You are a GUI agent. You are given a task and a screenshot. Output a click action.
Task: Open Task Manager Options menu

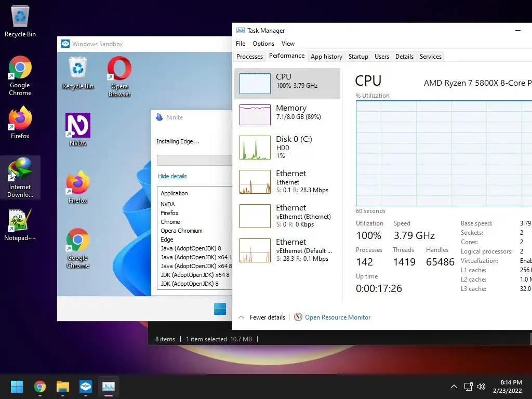pos(263,44)
